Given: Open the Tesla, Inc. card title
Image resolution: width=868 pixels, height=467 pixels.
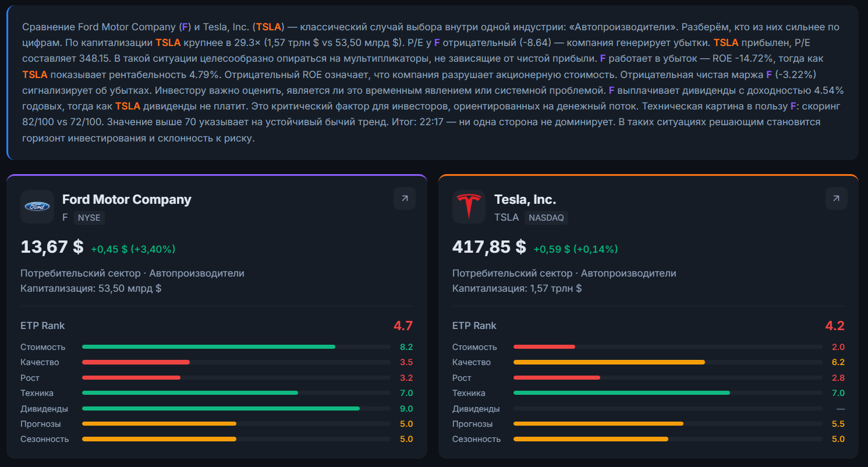Looking at the screenshot, I should 525,199.
